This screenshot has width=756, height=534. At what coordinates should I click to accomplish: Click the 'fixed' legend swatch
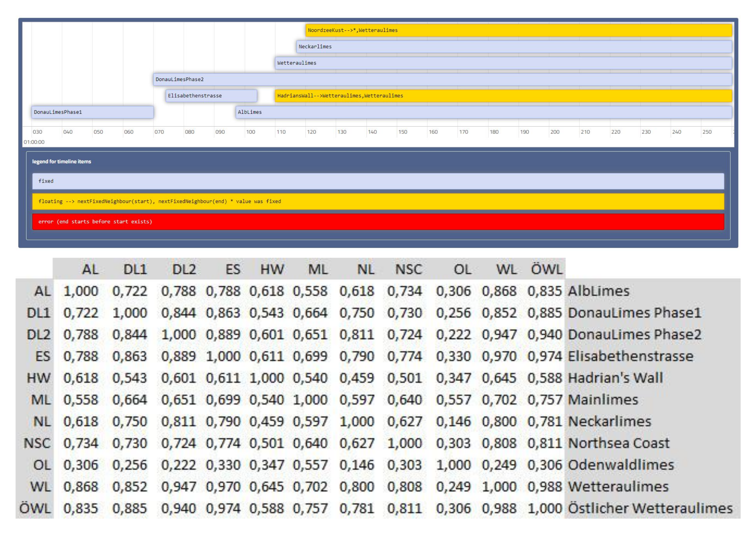pos(378,181)
